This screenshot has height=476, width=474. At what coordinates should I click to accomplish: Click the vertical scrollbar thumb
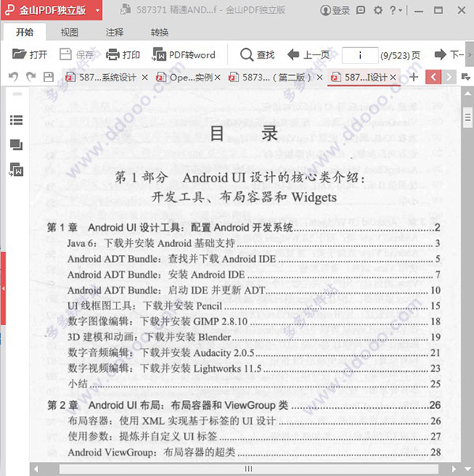coord(468,117)
